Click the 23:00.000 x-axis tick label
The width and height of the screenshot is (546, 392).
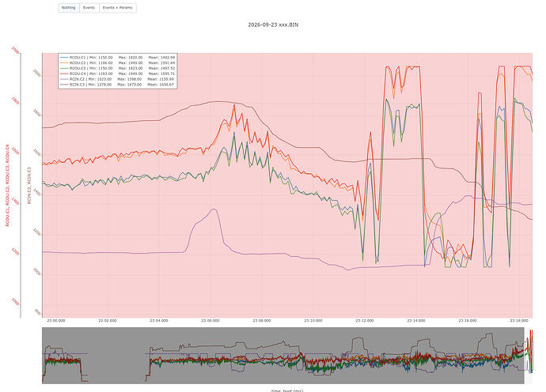(55, 321)
